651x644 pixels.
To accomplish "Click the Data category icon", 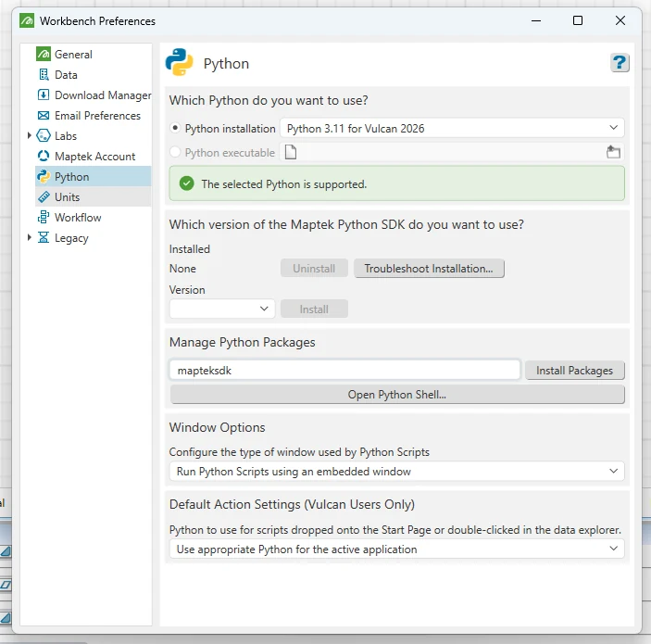I will 44,74.
